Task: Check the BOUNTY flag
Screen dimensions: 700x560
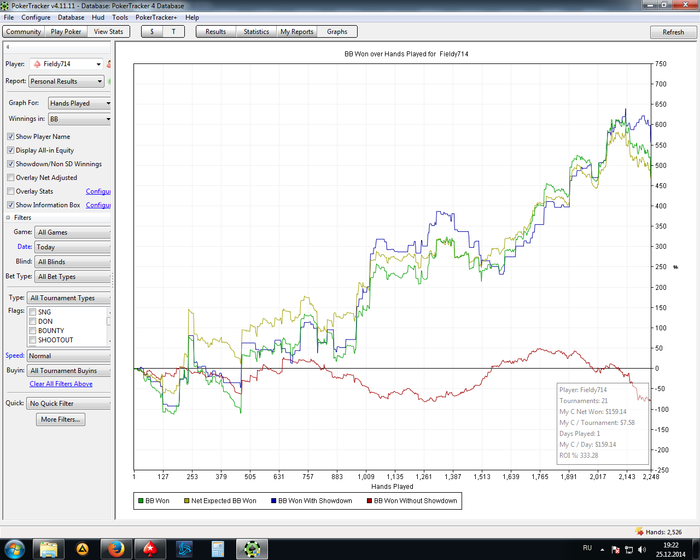Action: tap(33, 331)
